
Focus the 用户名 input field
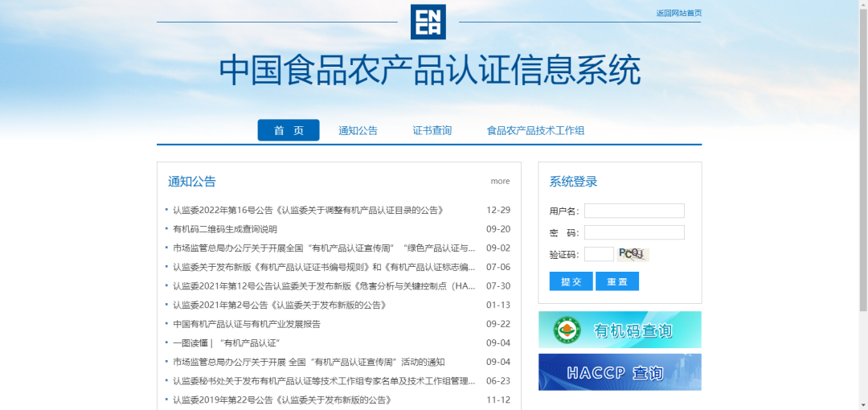634,211
